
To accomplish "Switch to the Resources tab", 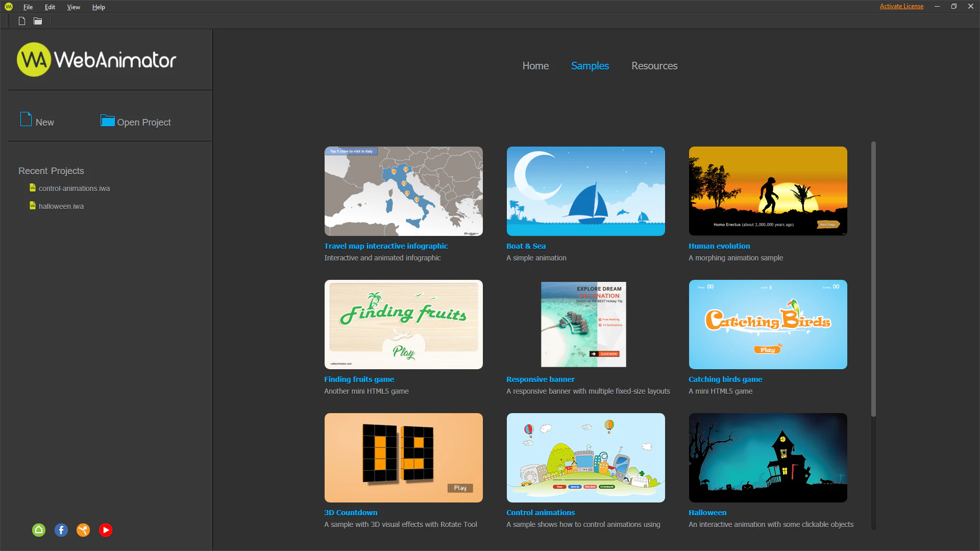I will (654, 65).
